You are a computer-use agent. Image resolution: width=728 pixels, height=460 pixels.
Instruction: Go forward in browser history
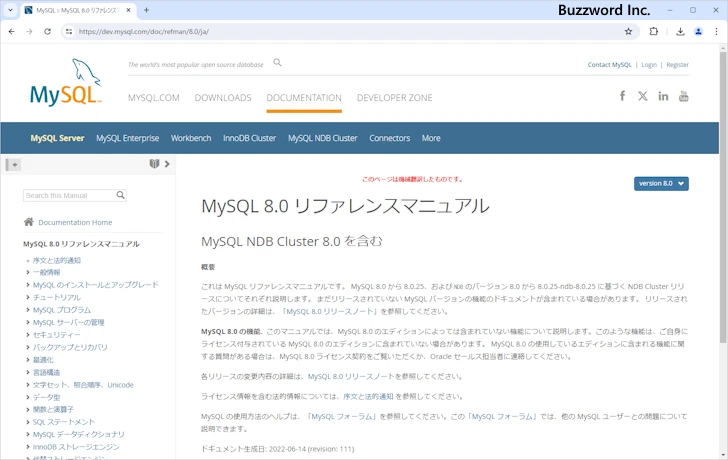[29, 32]
